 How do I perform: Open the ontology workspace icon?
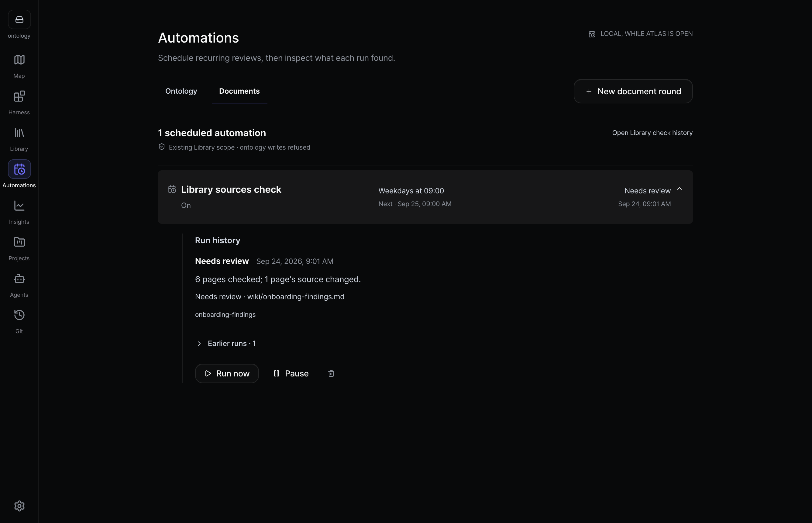[19, 19]
